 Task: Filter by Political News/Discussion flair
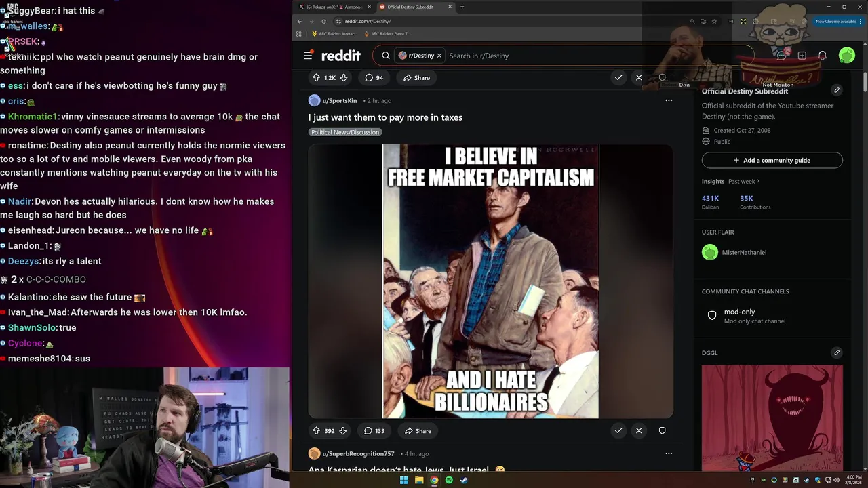(x=345, y=132)
